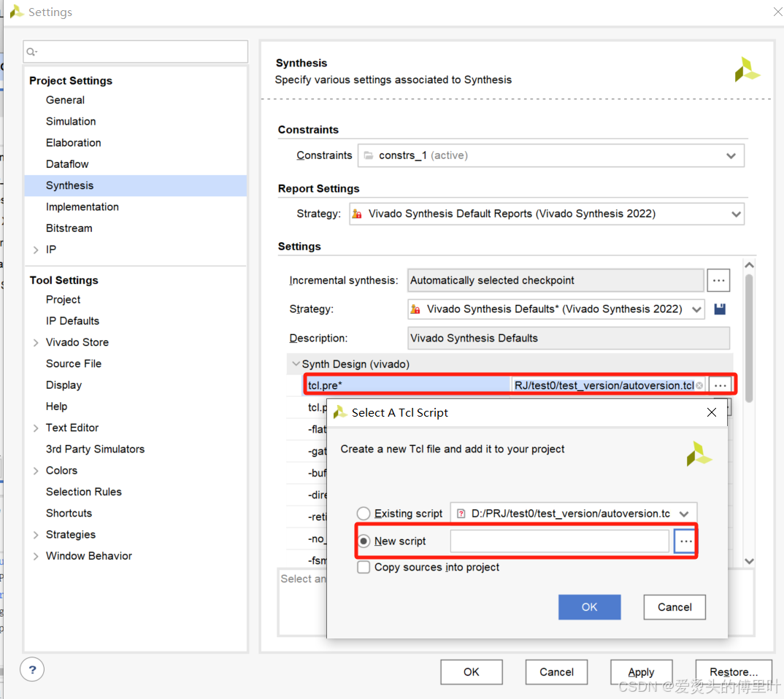
Task: Select Bitstream settings page
Action: [69, 228]
